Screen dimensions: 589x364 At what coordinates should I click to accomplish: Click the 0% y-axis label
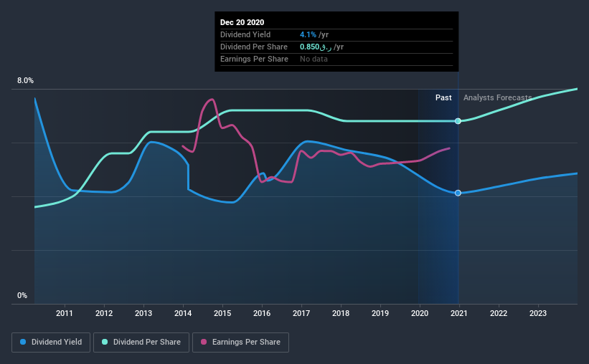[x=22, y=296]
